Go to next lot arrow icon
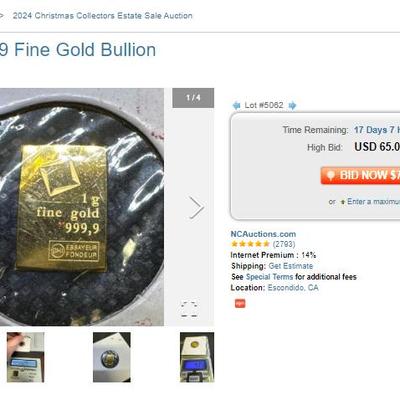 pos(292,106)
